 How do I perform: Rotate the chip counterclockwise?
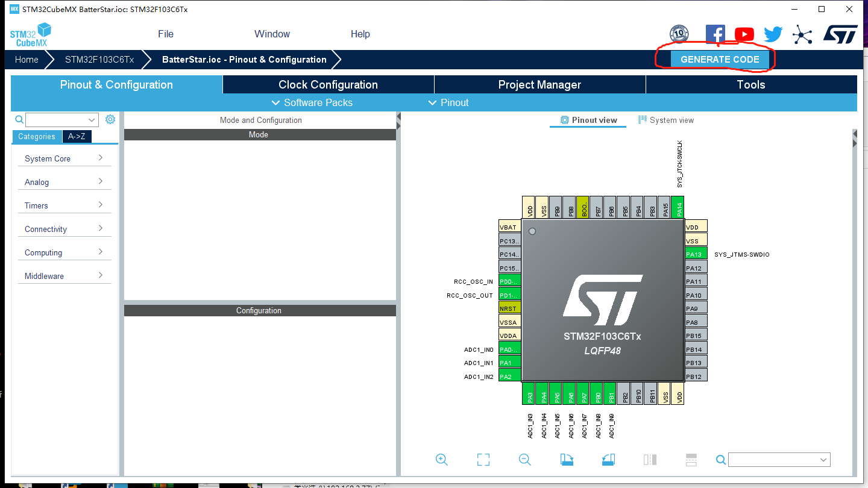[x=608, y=460]
